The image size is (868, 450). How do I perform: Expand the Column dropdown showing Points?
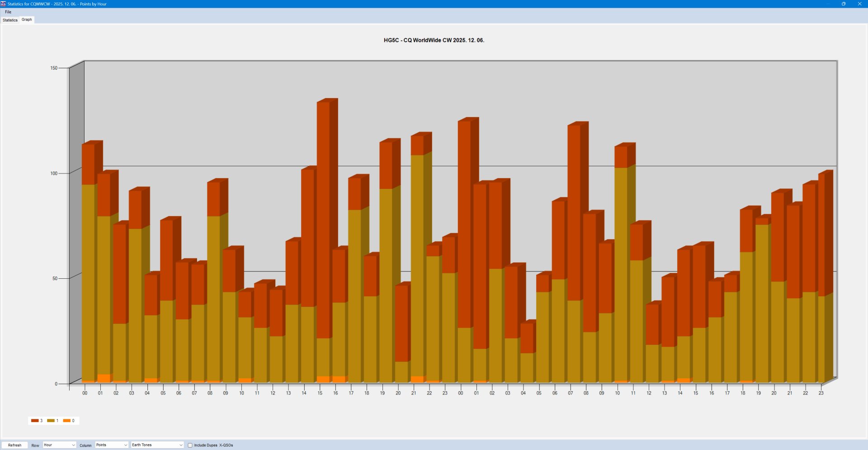click(112, 445)
